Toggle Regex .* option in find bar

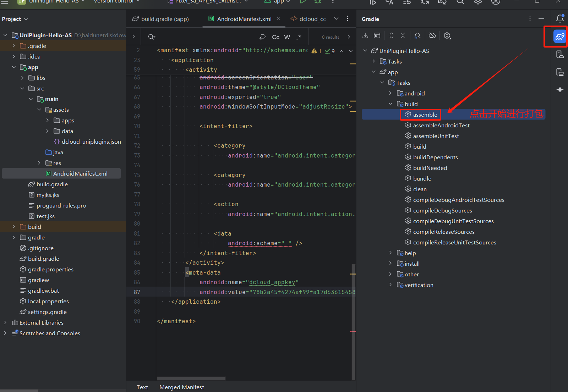(299, 37)
